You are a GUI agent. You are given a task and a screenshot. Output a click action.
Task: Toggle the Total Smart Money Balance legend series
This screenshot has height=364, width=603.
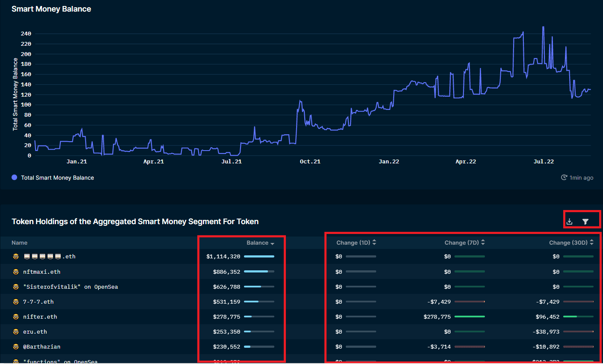pos(53,178)
